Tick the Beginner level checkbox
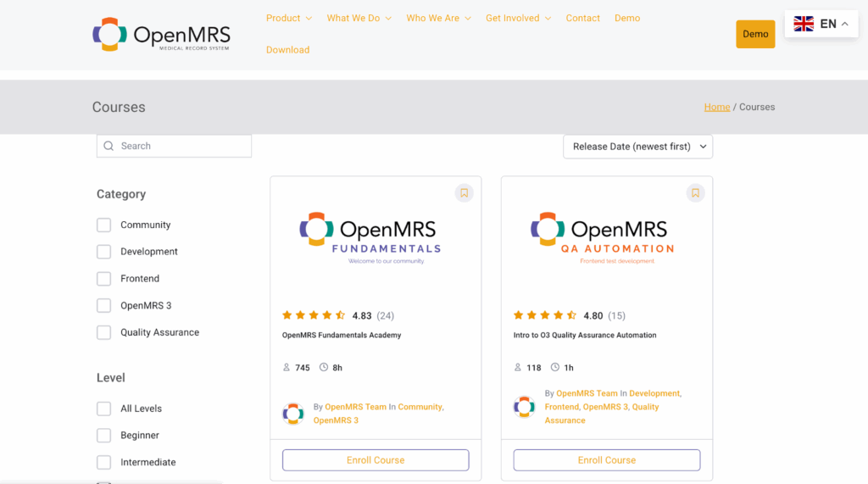Screen dimensions: 868x484 pyautogui.click(x=103, y=436)
